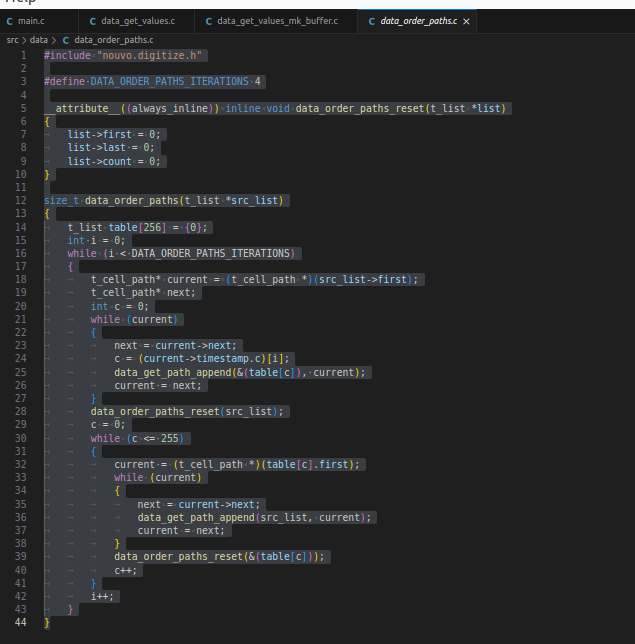
Task: Click line number 44 in gutter
Action: [22, 623]
